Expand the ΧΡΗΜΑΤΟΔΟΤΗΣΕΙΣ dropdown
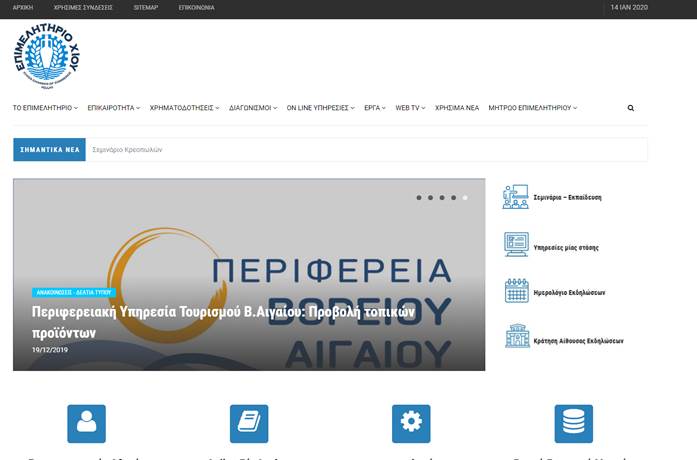This screenshot has width=697, height=460. click(184, 108)
